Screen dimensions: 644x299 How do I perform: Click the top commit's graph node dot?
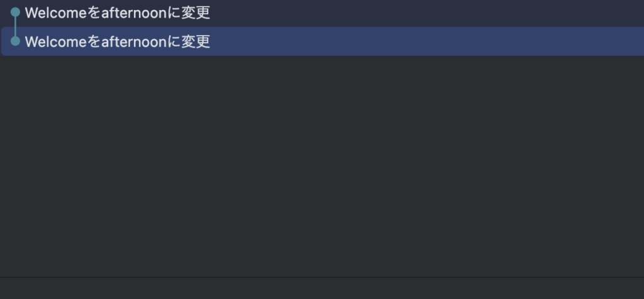pyautogui.click(x=15, y=13)
